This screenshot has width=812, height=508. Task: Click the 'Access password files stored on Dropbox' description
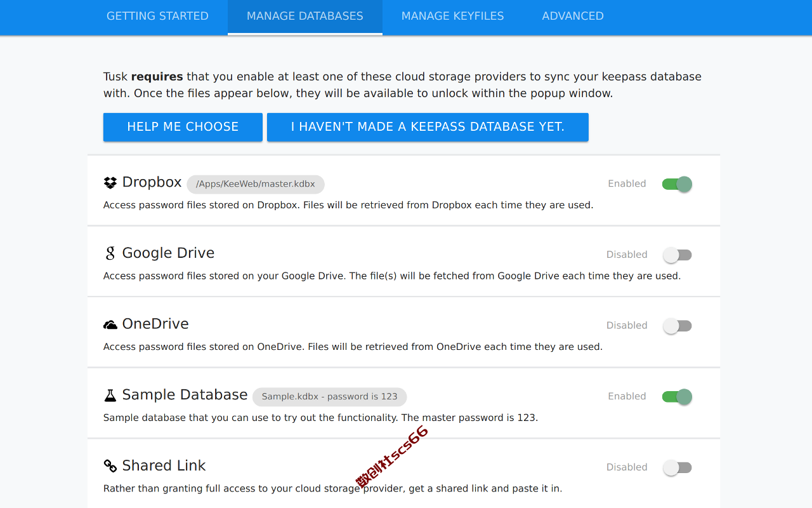click(x=348, y=205)
